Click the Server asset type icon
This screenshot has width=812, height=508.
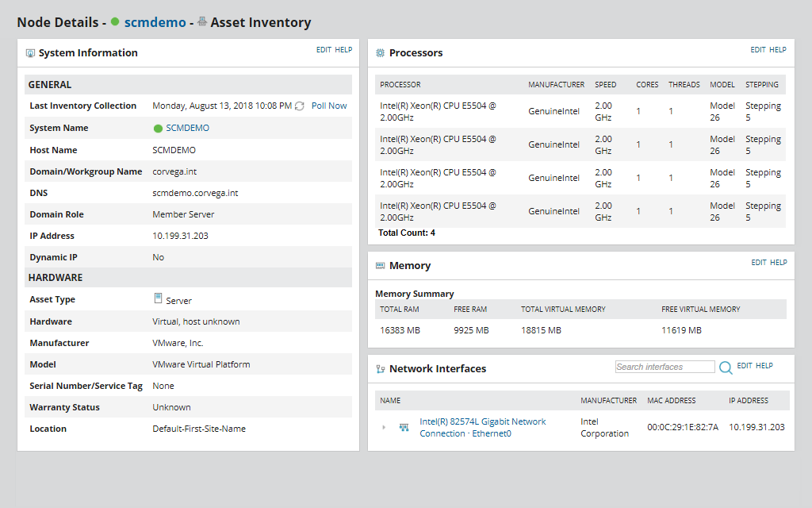pos(158,298)
